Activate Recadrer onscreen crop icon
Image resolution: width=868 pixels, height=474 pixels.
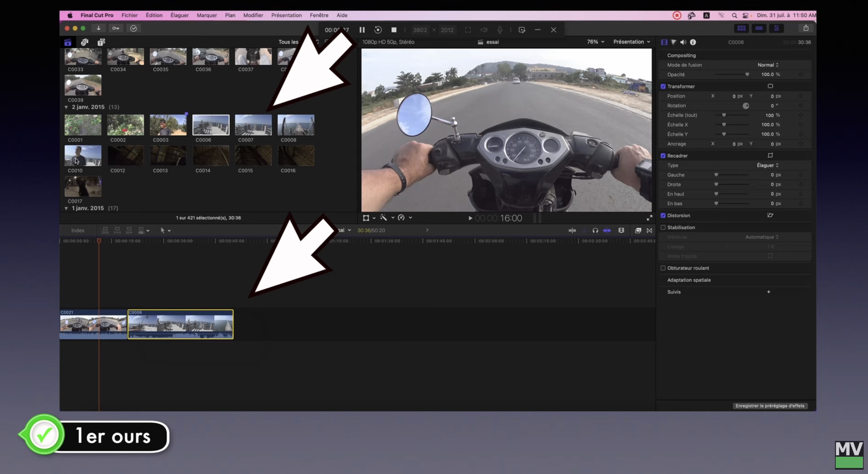[x=770, y=155]
